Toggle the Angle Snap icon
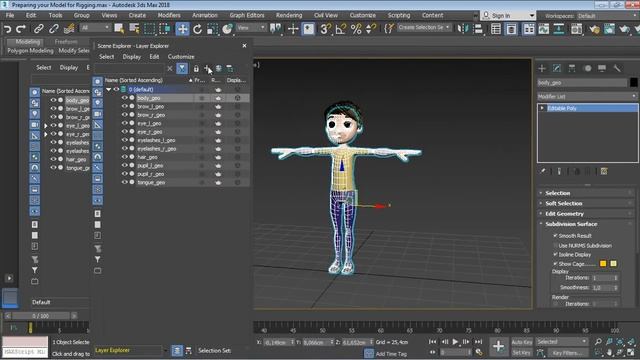The width and height of the screenshot is (640, 360). pyautogui.click(x=340, y=29)
